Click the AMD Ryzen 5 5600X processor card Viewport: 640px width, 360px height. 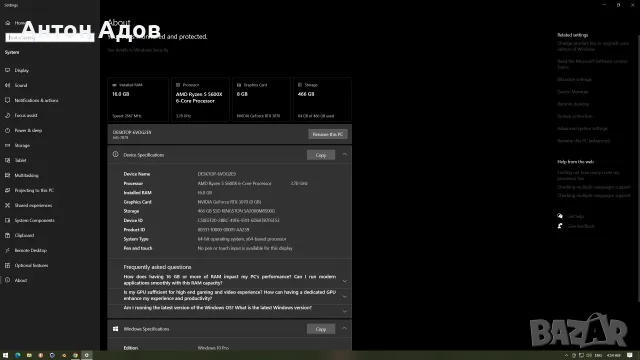200,100
